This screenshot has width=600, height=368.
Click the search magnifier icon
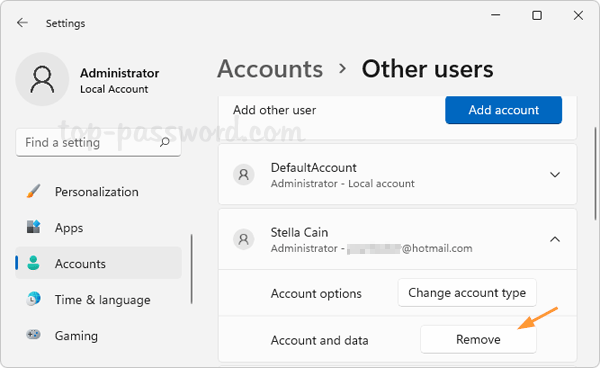pos(165,142)
